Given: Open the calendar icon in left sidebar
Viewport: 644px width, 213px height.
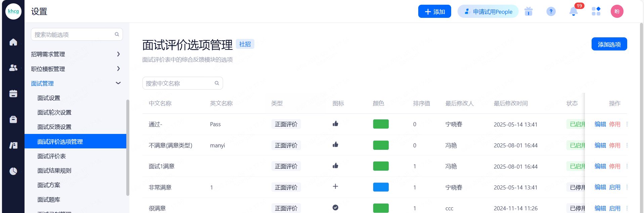Looking at the screenshot, I should point(13,94).
